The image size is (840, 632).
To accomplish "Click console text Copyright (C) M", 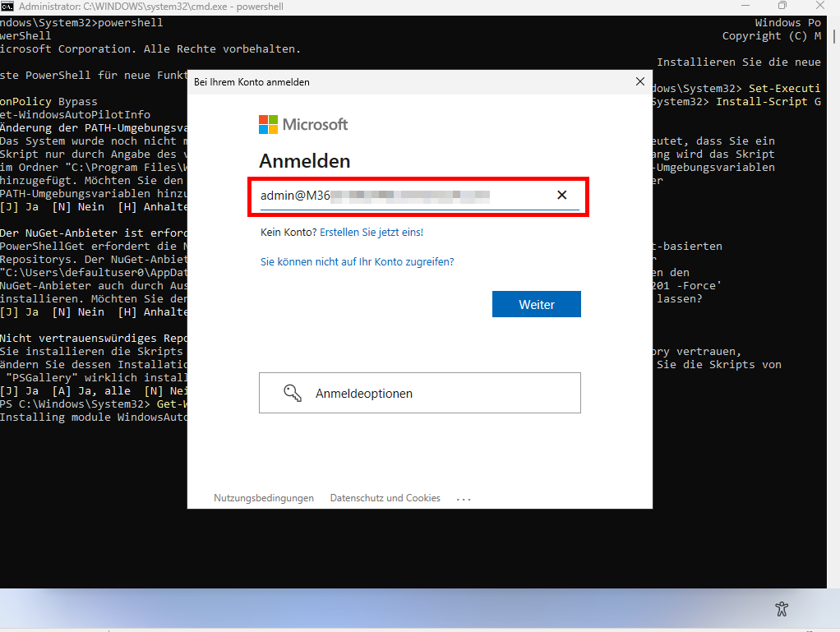I will 772,36.
